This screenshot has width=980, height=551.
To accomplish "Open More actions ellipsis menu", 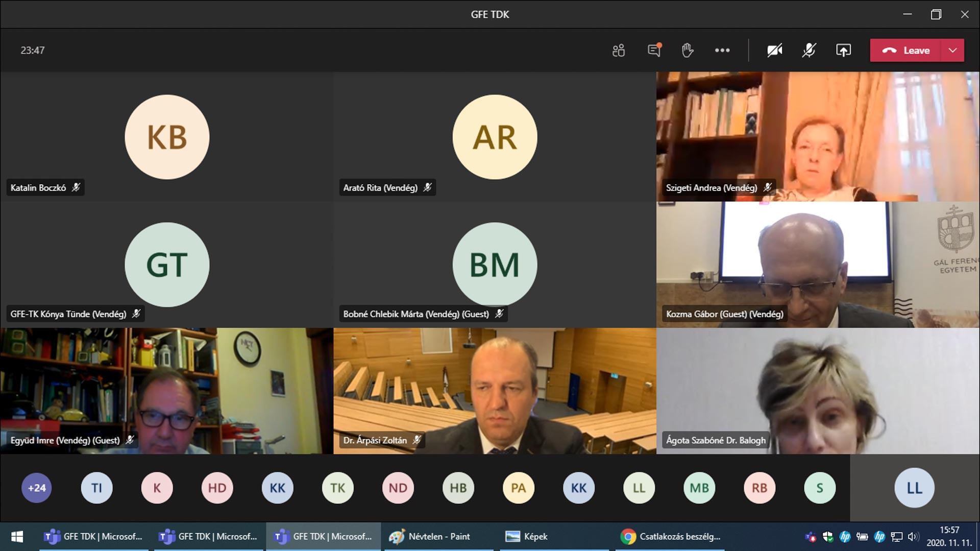I will pos(722,51).
